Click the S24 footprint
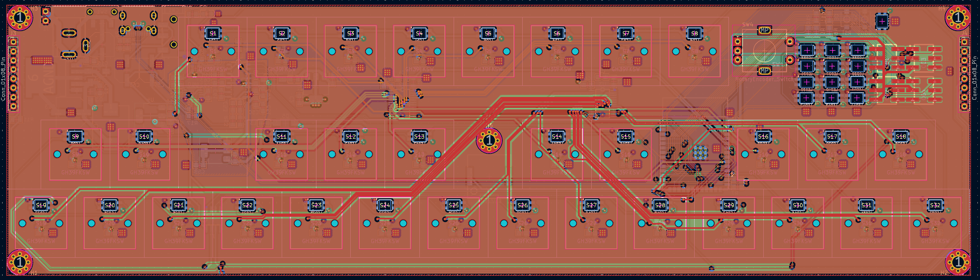 [x=385, y=205]
